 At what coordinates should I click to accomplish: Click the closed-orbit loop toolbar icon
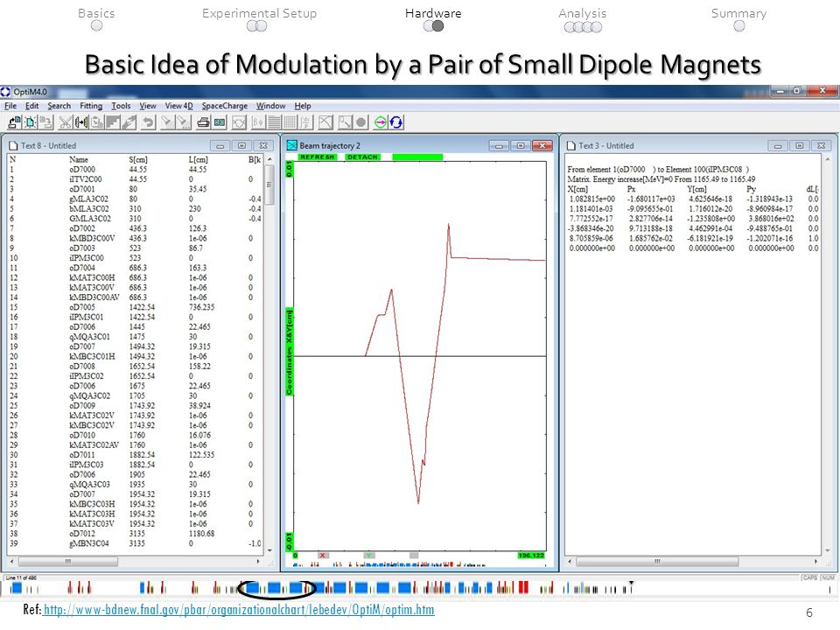[239, 122]
